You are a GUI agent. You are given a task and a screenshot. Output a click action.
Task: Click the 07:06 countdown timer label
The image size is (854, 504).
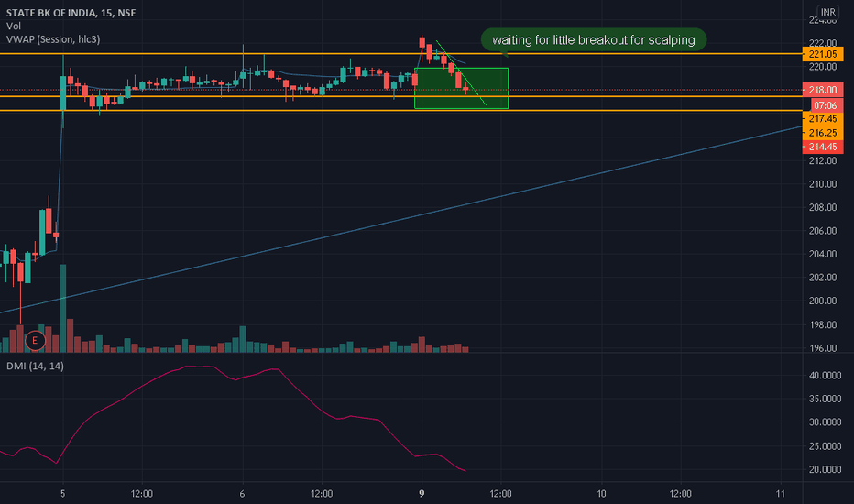pos(825,105)
